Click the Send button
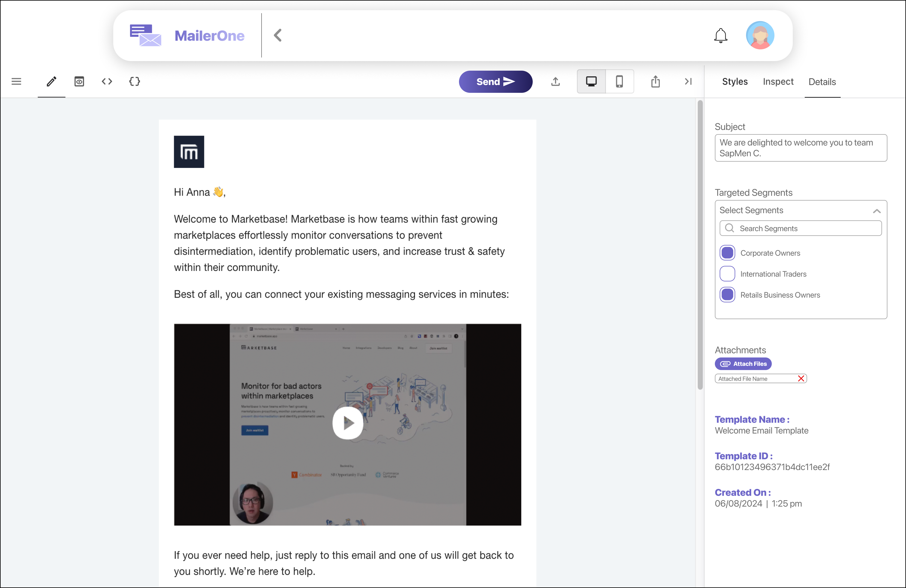The height and width of the screenshot is (588, 906). [496, 81]
